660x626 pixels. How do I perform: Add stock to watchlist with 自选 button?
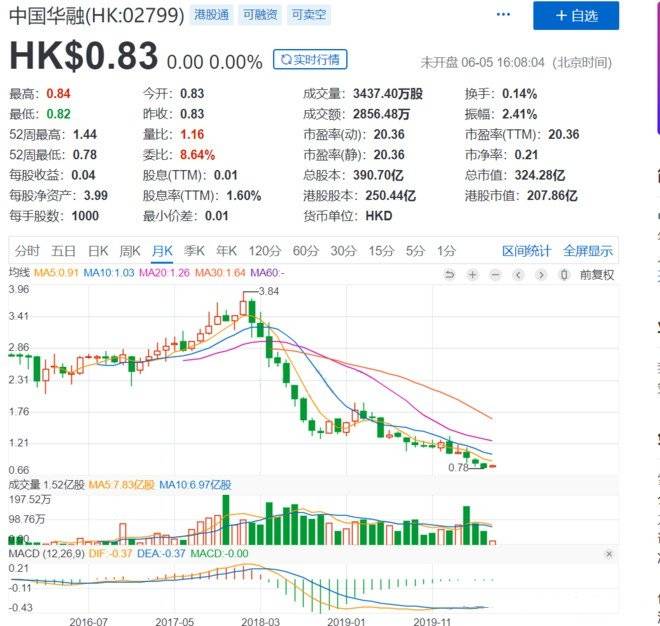[576, 16]
